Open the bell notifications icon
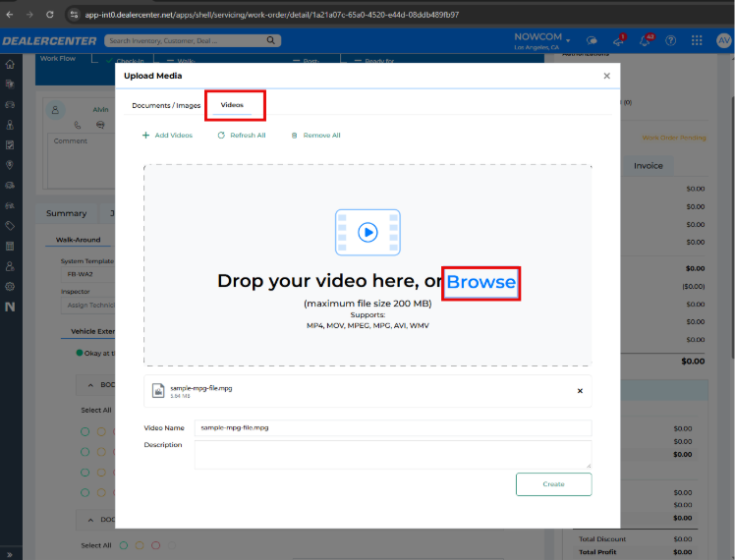Screen dimensions: 735x560 point(646,40)
